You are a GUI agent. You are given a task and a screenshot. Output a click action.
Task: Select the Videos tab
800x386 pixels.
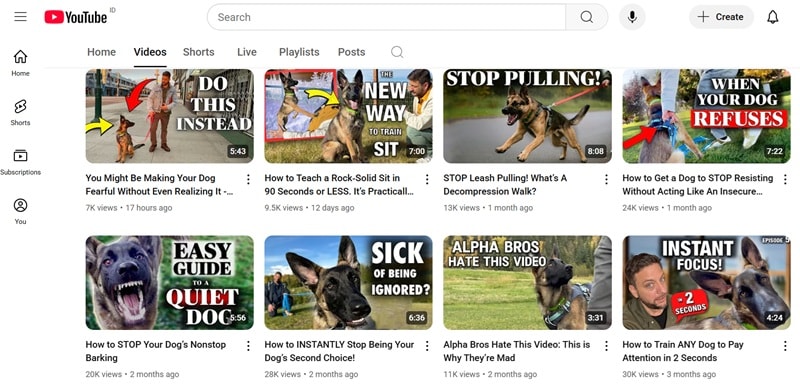pyautogui.click(x=150, y=52)
